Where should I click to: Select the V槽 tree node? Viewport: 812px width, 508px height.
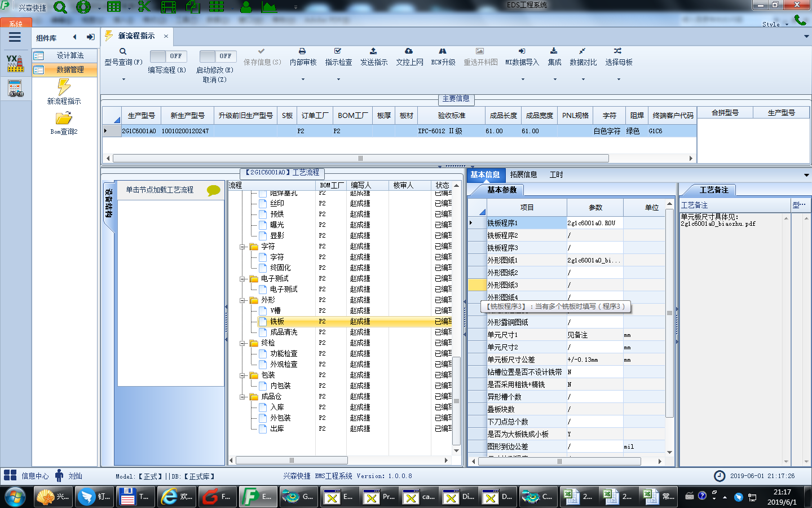275,310
